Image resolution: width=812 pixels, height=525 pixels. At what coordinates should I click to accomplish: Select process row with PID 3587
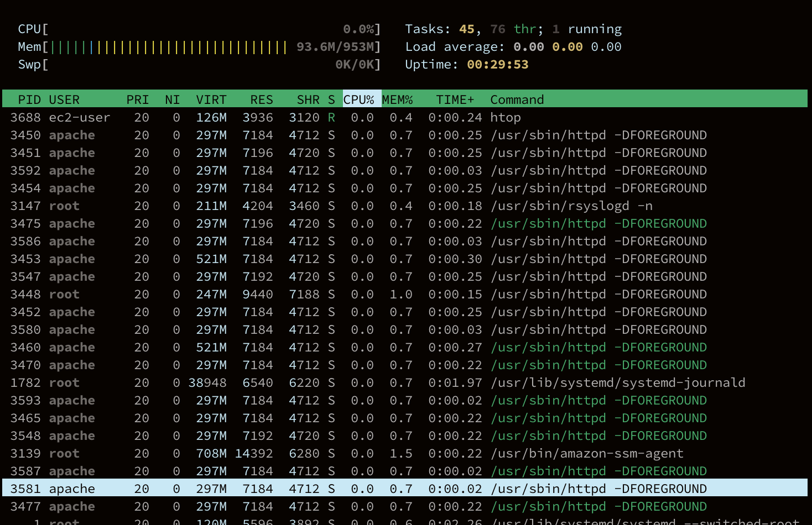(405, 471)
